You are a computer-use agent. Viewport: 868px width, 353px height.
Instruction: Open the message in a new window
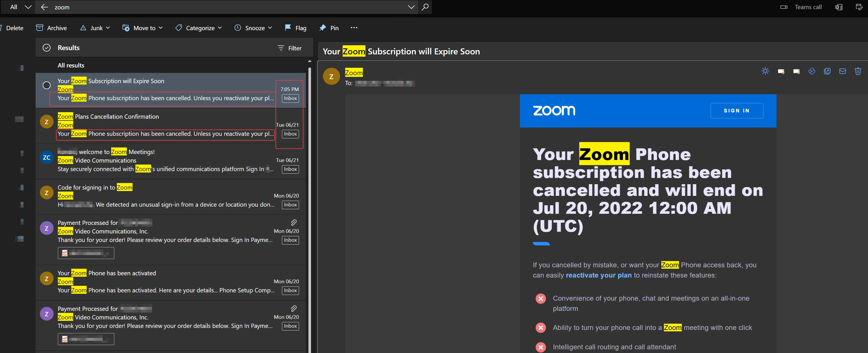click(827, 71)
